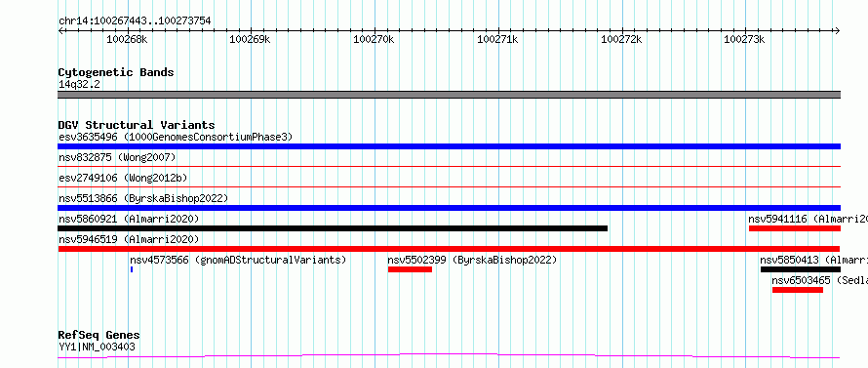Click the tiny blue nsv4573566 gnomAD marker

tap(132, 269)
